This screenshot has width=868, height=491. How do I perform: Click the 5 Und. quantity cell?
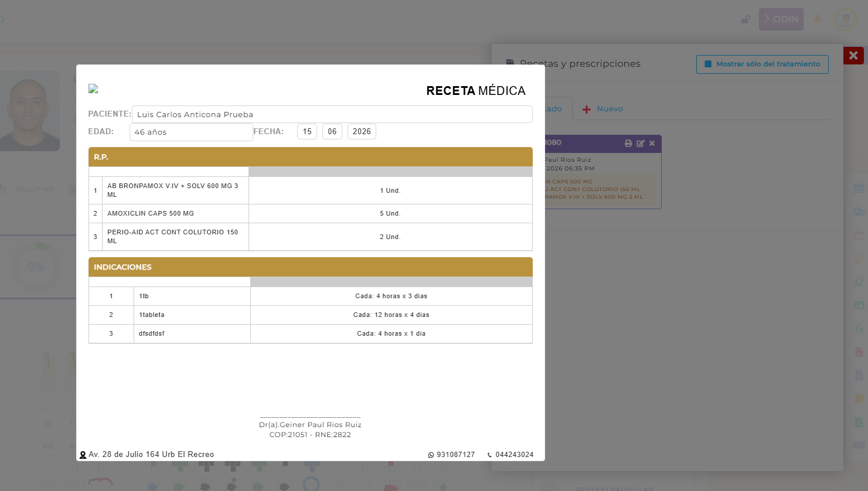(390, 214)
